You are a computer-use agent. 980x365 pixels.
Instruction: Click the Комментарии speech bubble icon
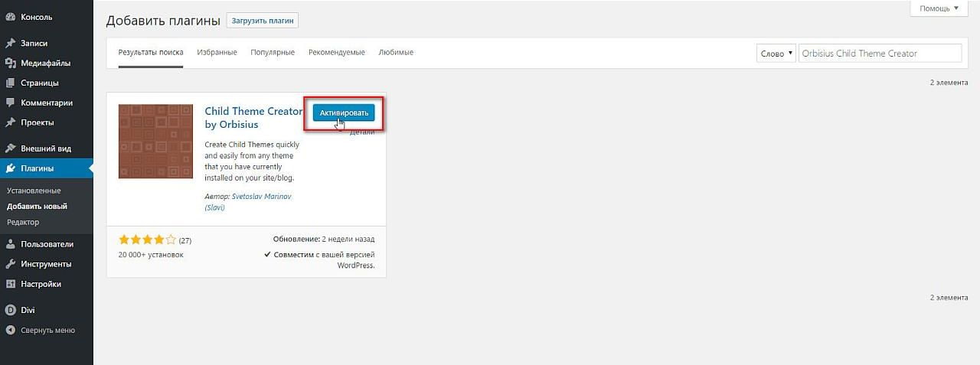(11, 103)
